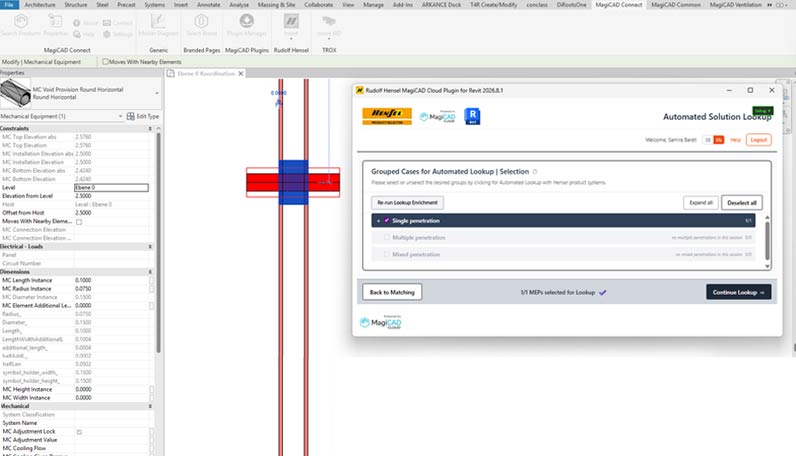
Task: Click associate parameter button for MC Length Instance
Action: point(151,280)
